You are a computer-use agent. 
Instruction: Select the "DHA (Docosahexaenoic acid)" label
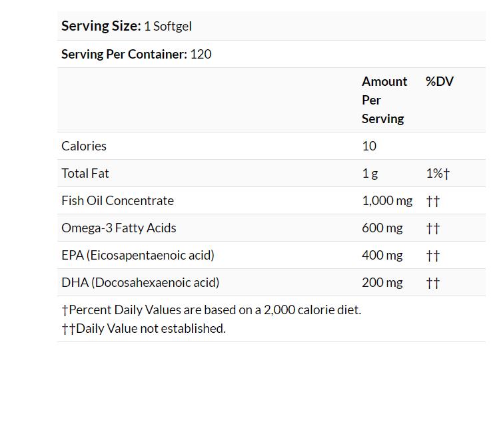(x=140, y=282)
